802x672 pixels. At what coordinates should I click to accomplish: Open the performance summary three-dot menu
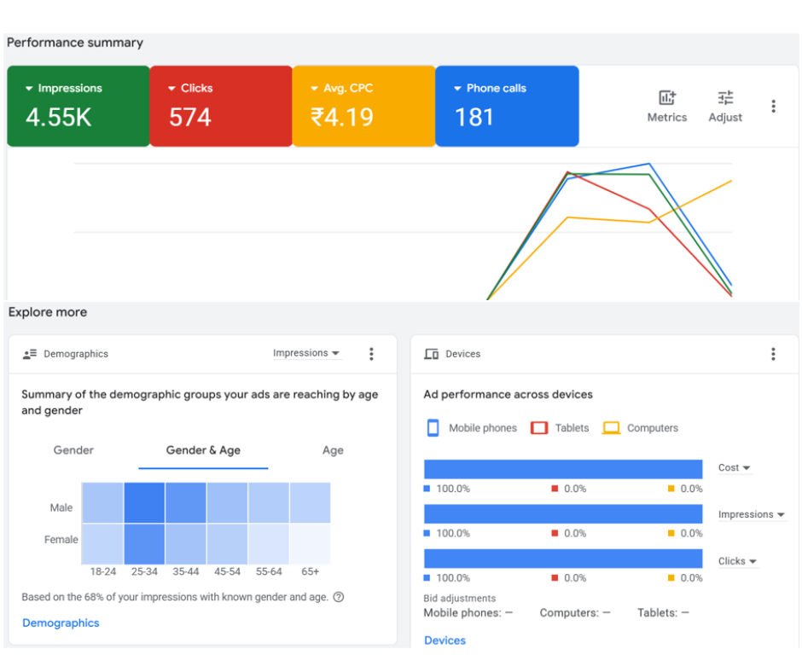773,107
